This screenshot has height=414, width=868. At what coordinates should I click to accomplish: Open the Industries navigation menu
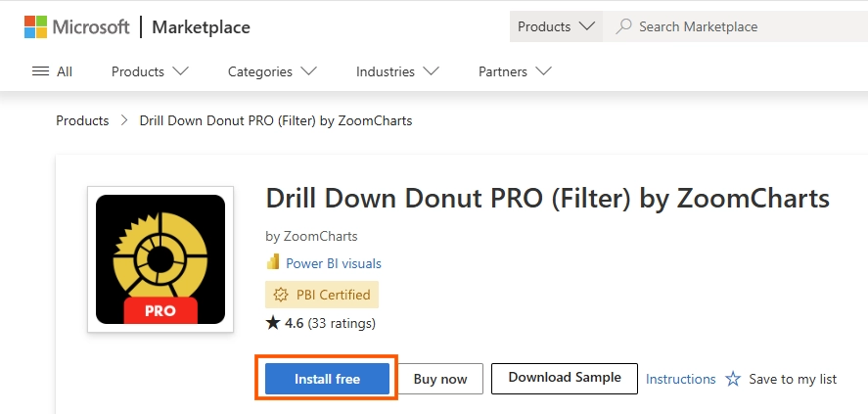[397, 71]
